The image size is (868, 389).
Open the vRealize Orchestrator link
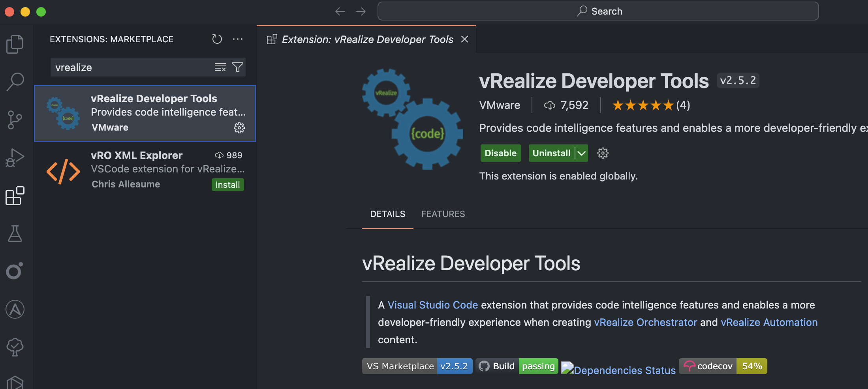pos(645,322)
